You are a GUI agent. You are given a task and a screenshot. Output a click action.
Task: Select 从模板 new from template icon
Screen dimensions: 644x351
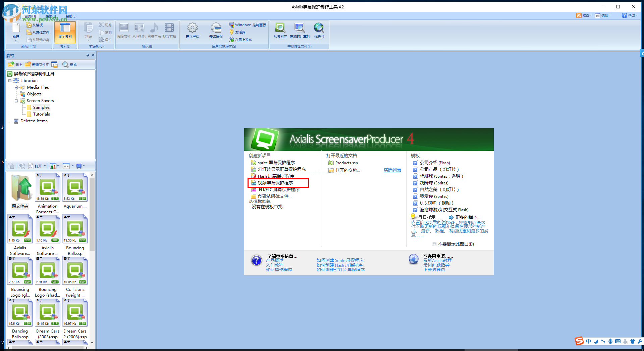tap(35, 25)
